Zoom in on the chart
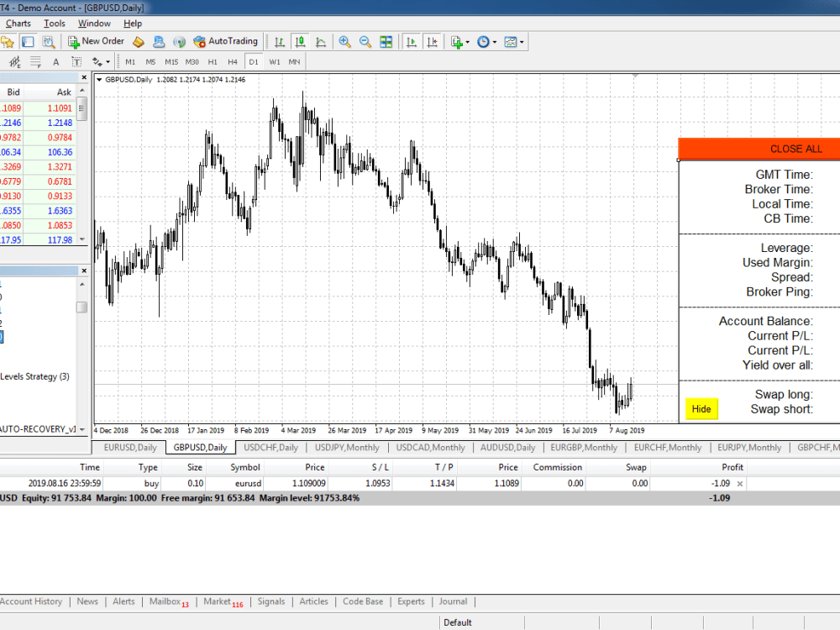Image resolution: width=840 pixels, height=630 pixels. point(345,42)
